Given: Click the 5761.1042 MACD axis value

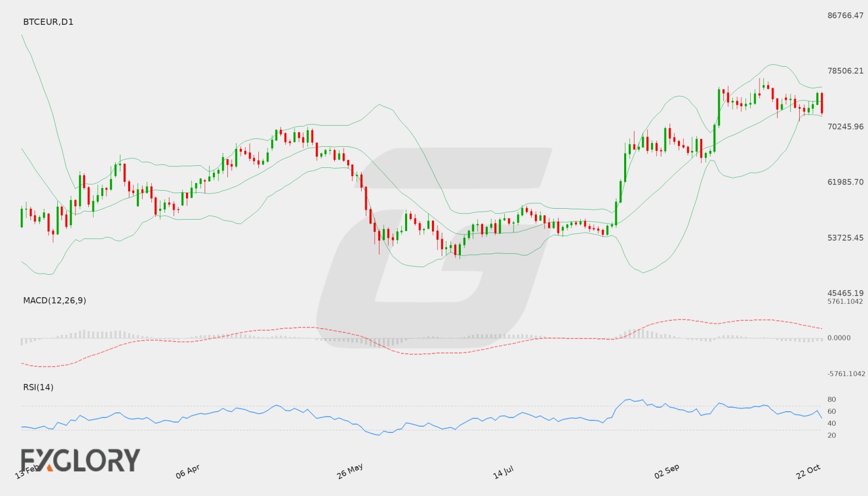Looking at the screenshot, I should click(845, 301).
